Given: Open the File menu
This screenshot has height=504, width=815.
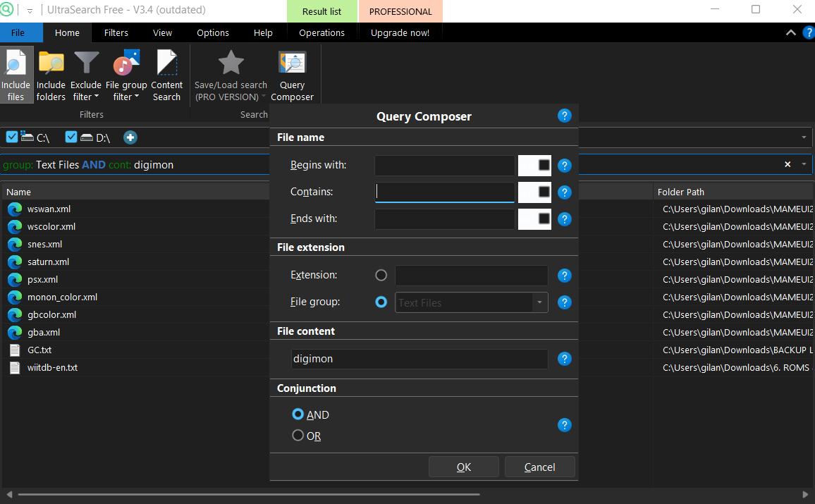Looking at the screenshot, I should point(18,32).
